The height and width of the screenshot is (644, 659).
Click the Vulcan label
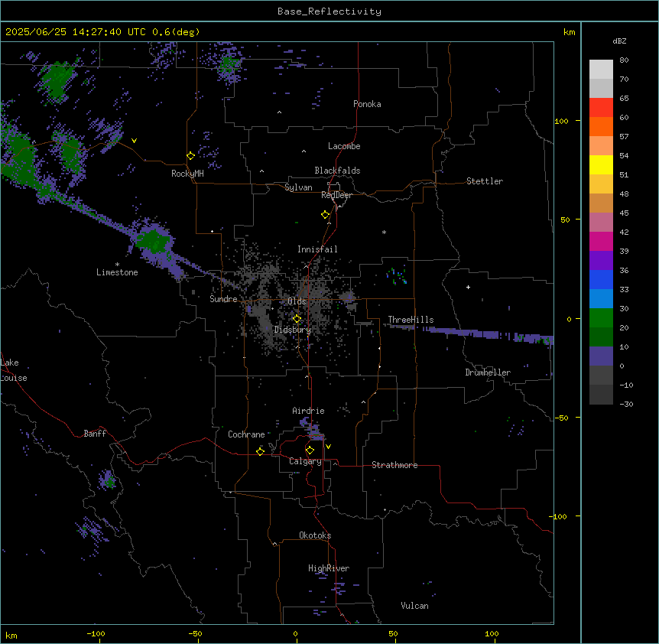click(x=414, y=606)
